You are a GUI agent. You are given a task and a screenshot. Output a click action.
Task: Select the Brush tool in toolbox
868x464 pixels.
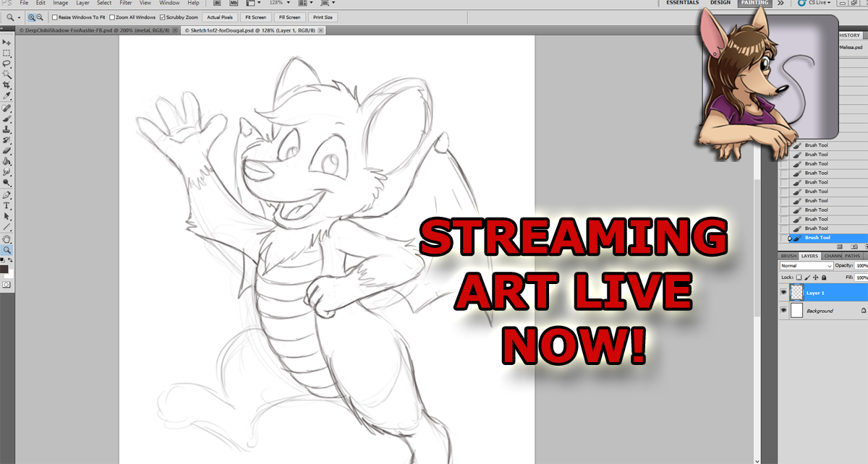7,118
